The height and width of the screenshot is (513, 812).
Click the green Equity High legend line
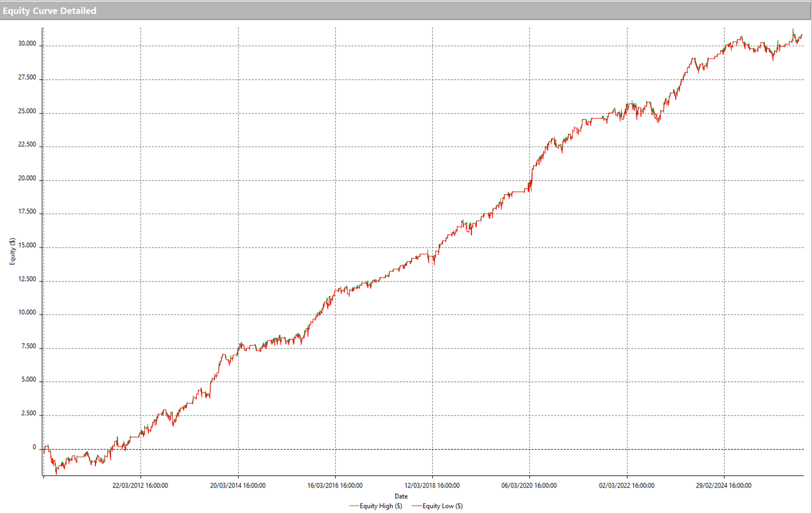[x=354, y=506]
